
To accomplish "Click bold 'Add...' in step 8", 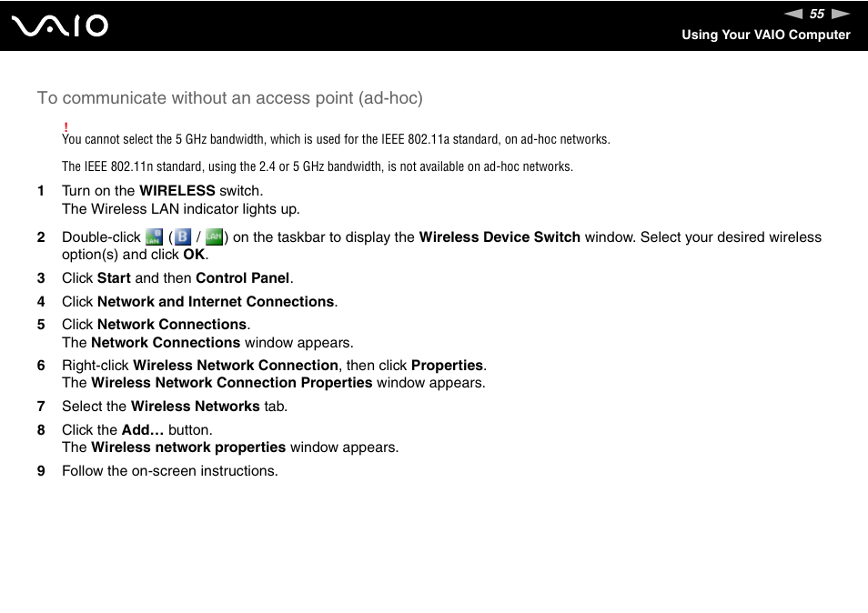I will click(x=143, y=430).
